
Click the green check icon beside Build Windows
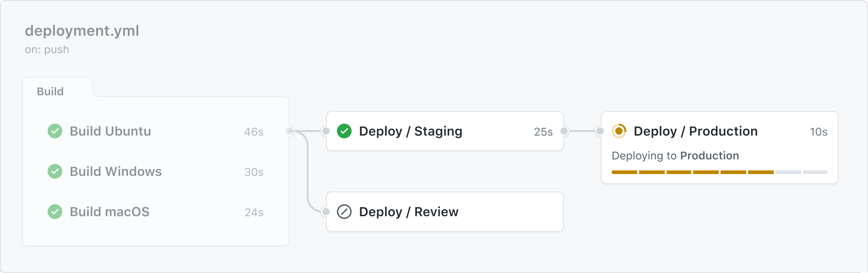point(55,171)
